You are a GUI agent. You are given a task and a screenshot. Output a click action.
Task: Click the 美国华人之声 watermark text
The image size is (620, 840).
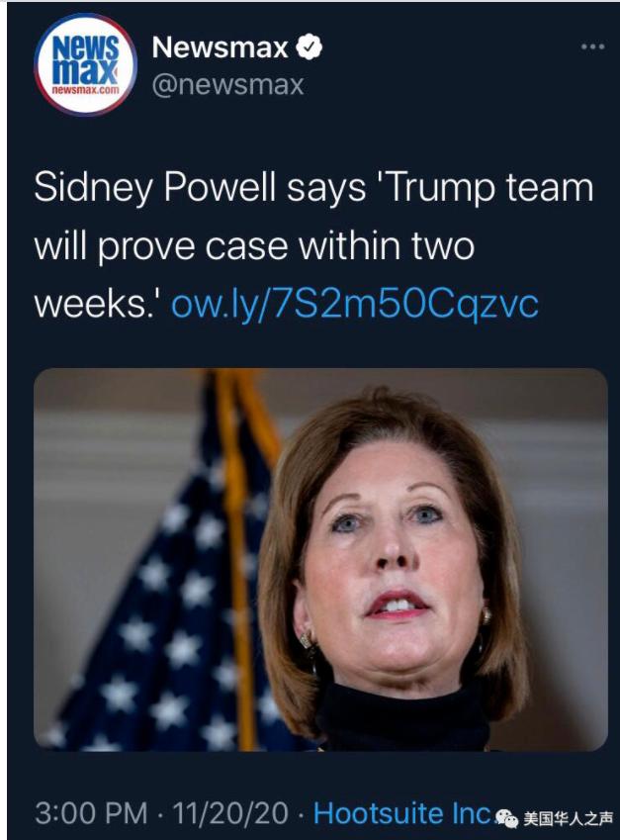tap(568, 818)
